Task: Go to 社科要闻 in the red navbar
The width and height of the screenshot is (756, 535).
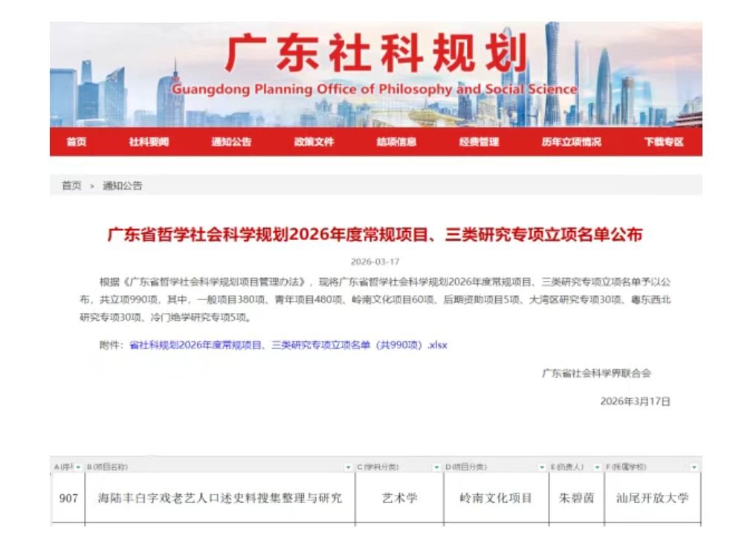Action: pyautogui.click(x=149, y=142)
